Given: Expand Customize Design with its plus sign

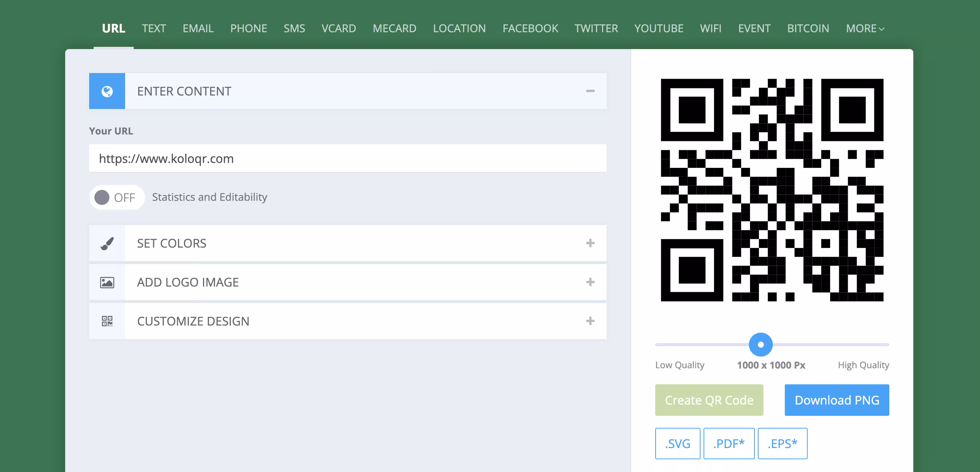Looking at the screenshot, I should pyautogui.click(x=590, y=321).
